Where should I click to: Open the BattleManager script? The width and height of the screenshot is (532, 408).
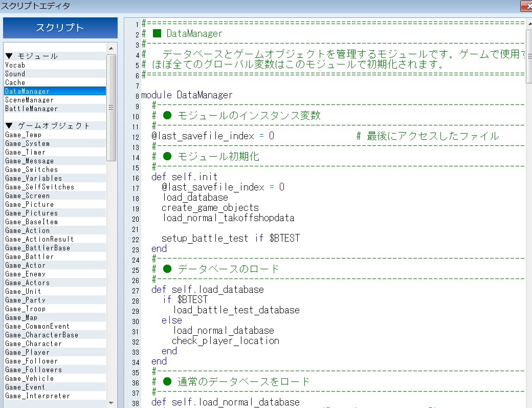pyautogui.click(x=55, y=109)
